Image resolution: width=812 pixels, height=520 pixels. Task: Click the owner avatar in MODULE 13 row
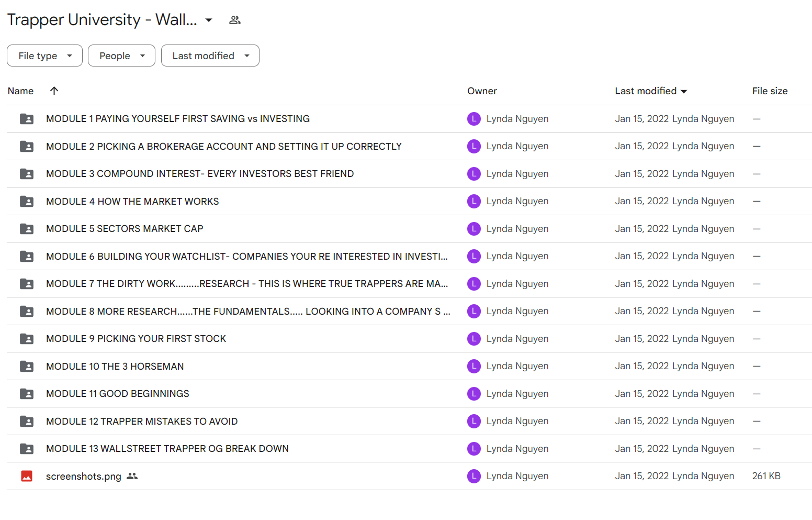coord(474,449)
